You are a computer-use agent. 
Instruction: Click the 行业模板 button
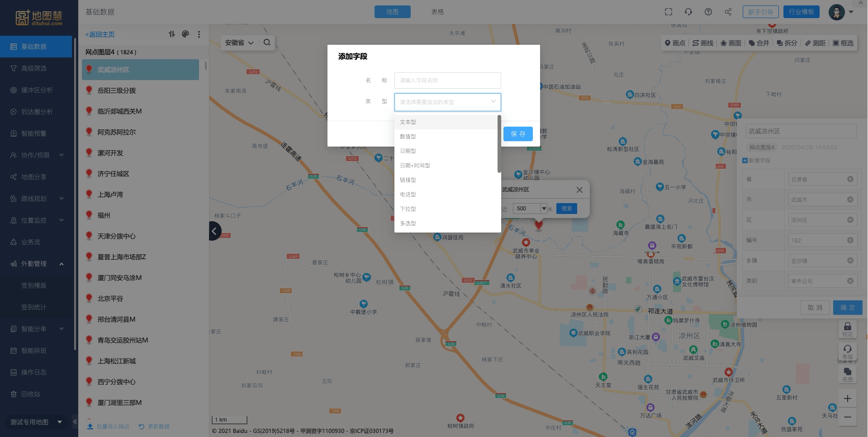801,12
